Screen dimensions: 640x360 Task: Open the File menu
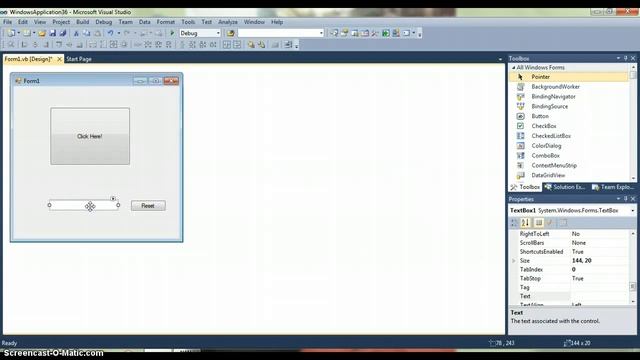click(7, 22)
